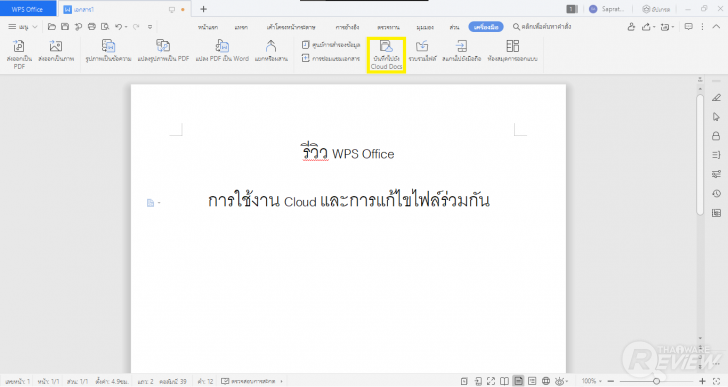Click the Split or Merge icon

[x=271, y=51]
